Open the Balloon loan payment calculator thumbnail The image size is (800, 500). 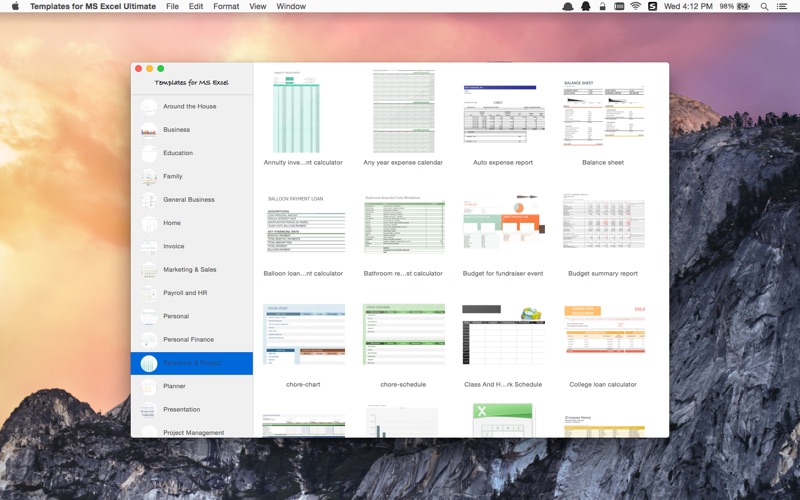[304, 223]
